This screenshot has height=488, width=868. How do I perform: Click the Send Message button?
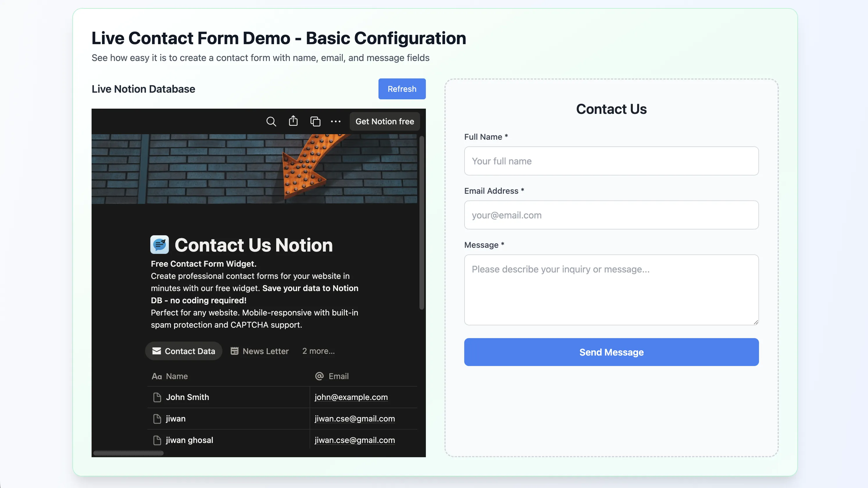pyautogui.click(x=611, y=352)
